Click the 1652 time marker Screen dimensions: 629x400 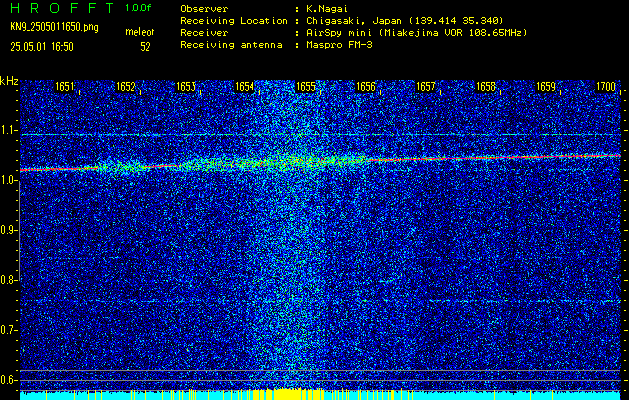coord(125,87)
